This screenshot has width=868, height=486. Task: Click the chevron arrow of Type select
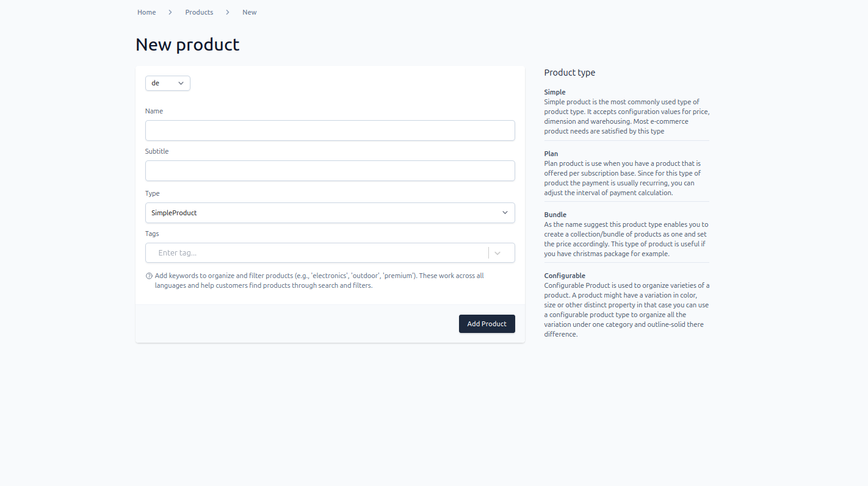pos(505,213)
